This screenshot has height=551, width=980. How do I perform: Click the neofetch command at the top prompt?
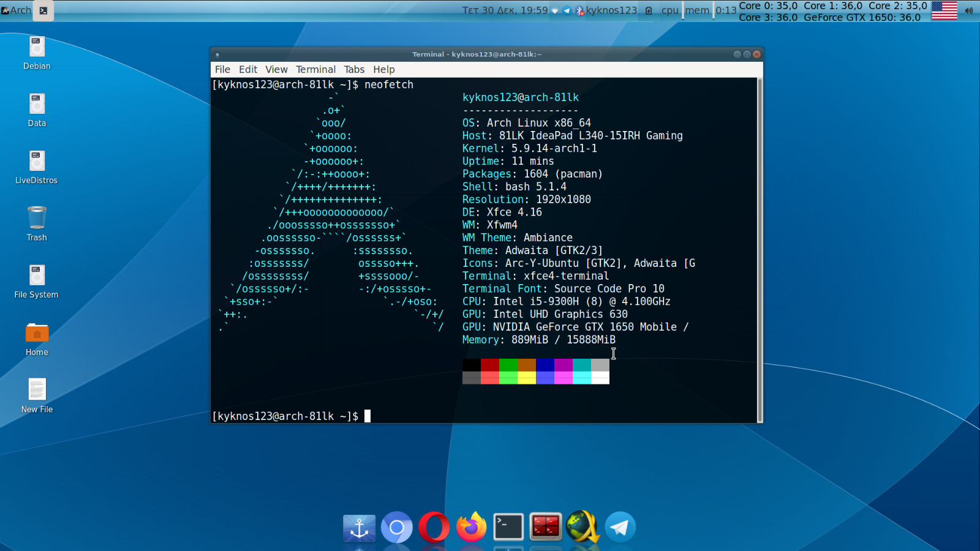tap(389, 84)
